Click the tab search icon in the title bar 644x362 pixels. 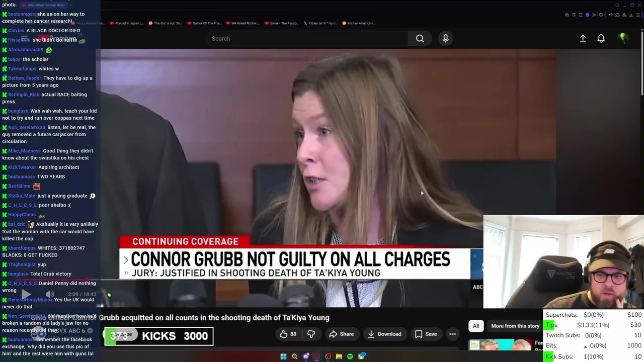(617, 5)
